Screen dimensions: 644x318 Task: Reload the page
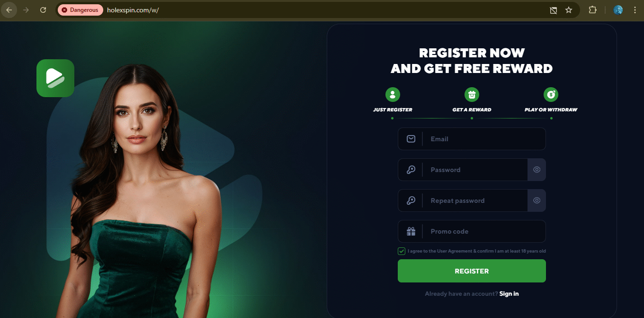(x=43, y=10)
